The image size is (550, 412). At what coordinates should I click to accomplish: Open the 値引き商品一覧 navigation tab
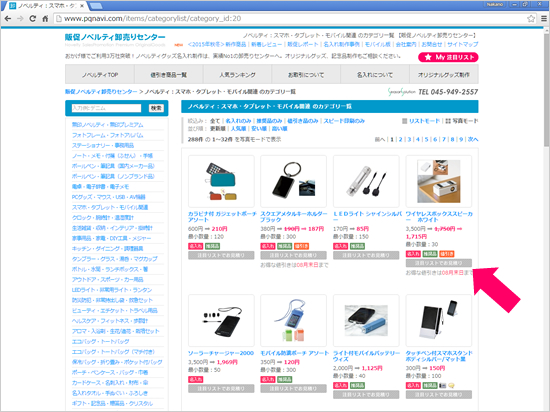point(169,75)
